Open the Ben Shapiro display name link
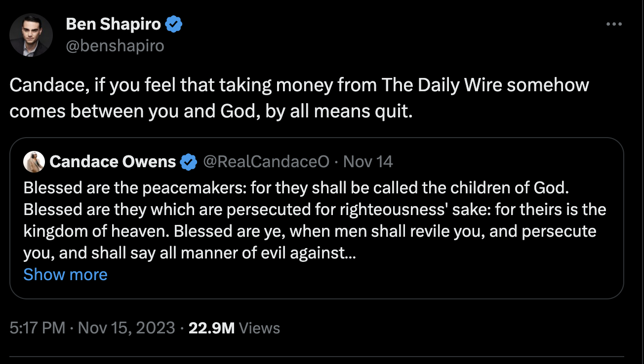The height and width of the screenshot is (364, 644). [114, 25]
